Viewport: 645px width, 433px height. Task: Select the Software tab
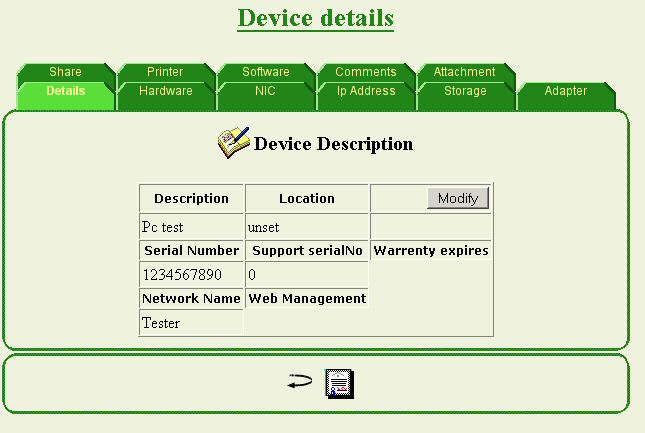click(265, 72)
